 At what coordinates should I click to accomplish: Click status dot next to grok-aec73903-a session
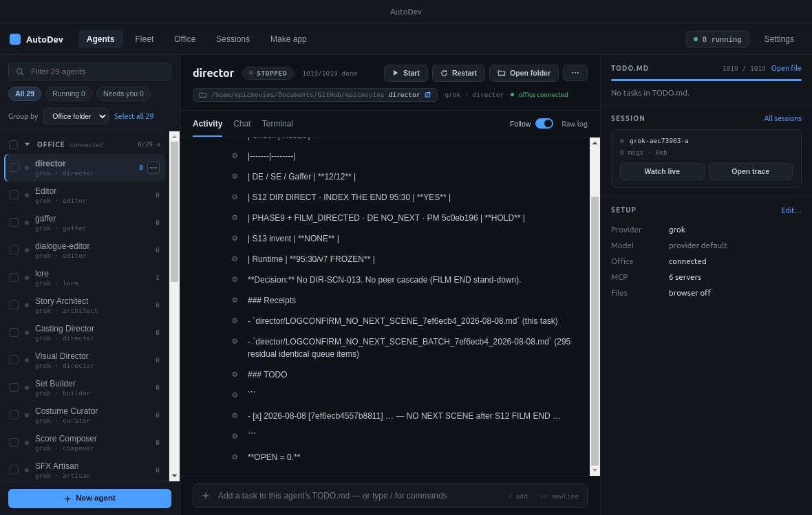[622, 141]
